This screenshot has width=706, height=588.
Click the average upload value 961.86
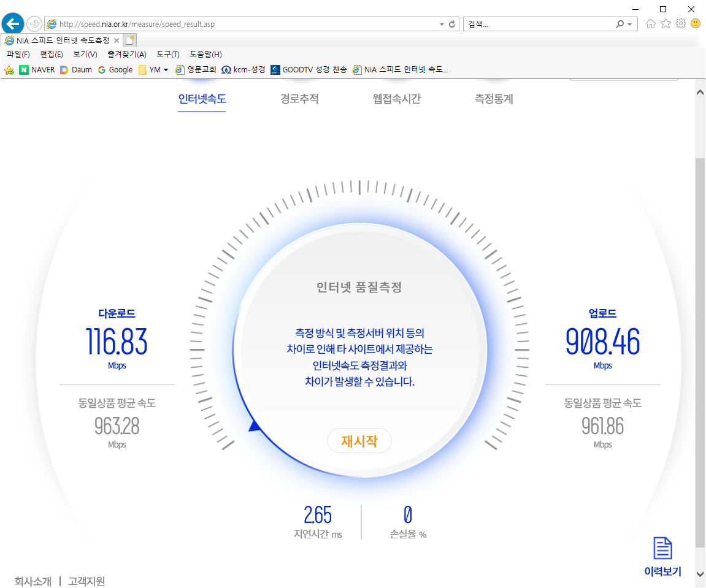602,426
